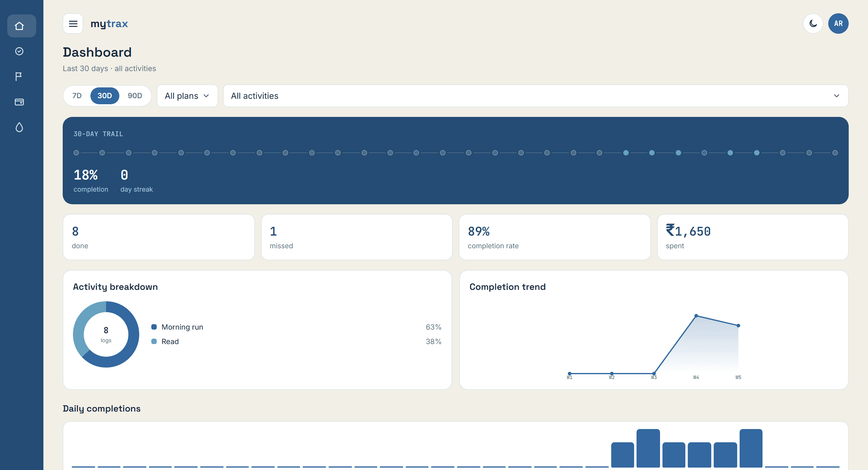
Task: Click the mytrax logo
Action: 109,23
